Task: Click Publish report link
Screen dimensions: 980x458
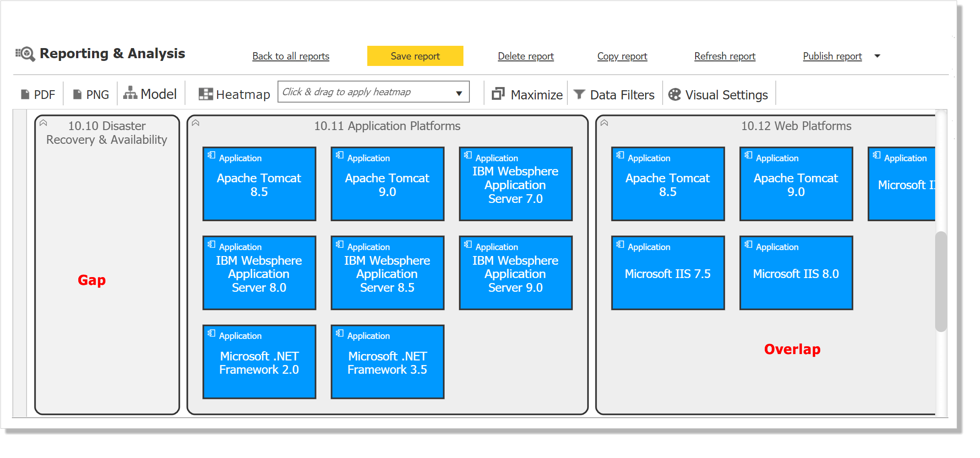Action: (833, 56)
